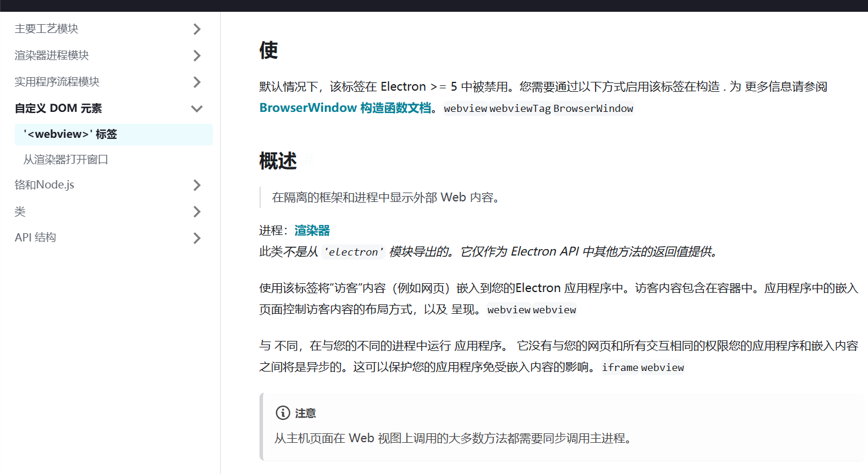Open the 渲染器 process link
Screen dimensions: 868x474
311,230
